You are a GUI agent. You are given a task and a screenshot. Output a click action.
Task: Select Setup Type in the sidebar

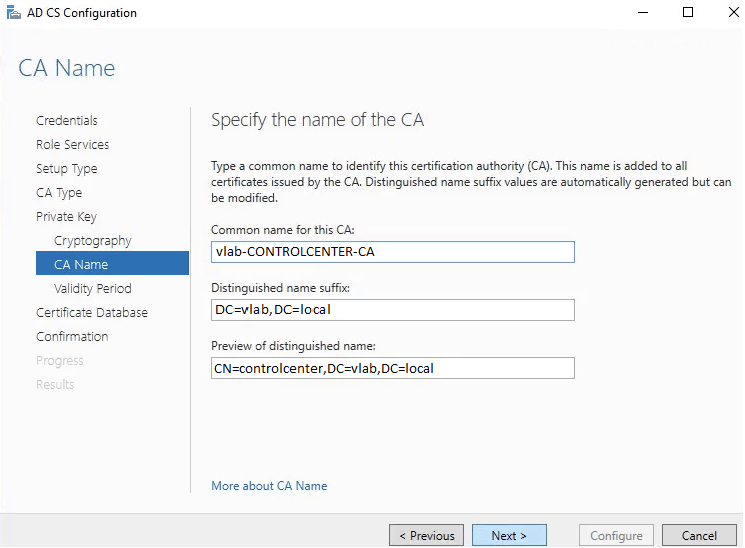[x=67, y=169]
